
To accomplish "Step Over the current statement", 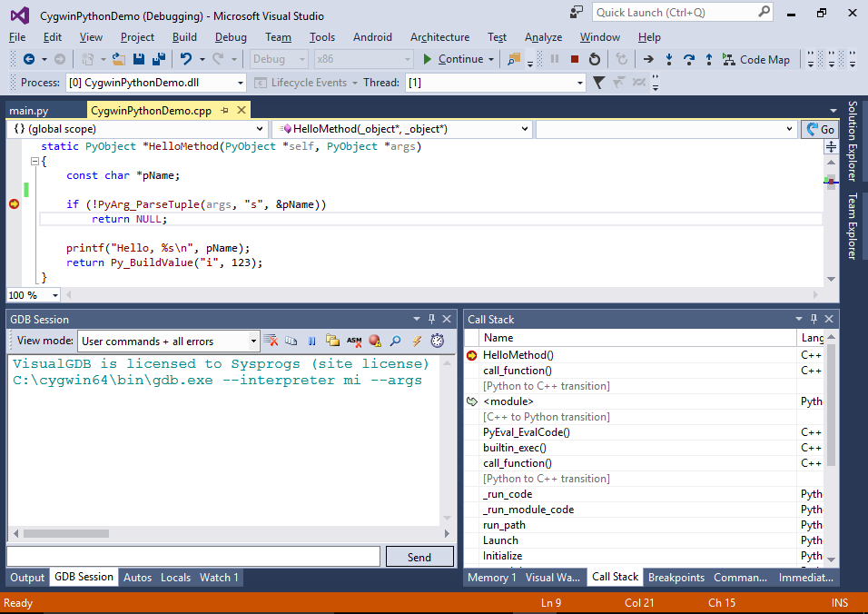I will click(688, 59).
